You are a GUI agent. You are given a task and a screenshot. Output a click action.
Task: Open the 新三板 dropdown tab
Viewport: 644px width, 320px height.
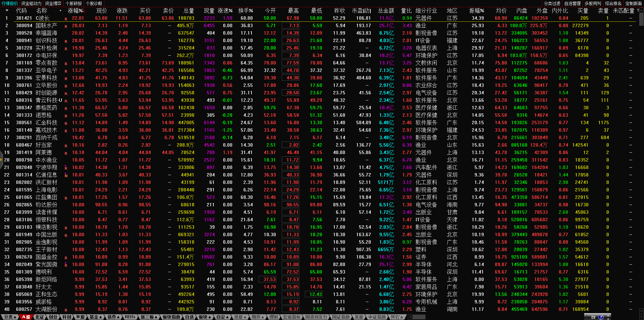[149, 317]
